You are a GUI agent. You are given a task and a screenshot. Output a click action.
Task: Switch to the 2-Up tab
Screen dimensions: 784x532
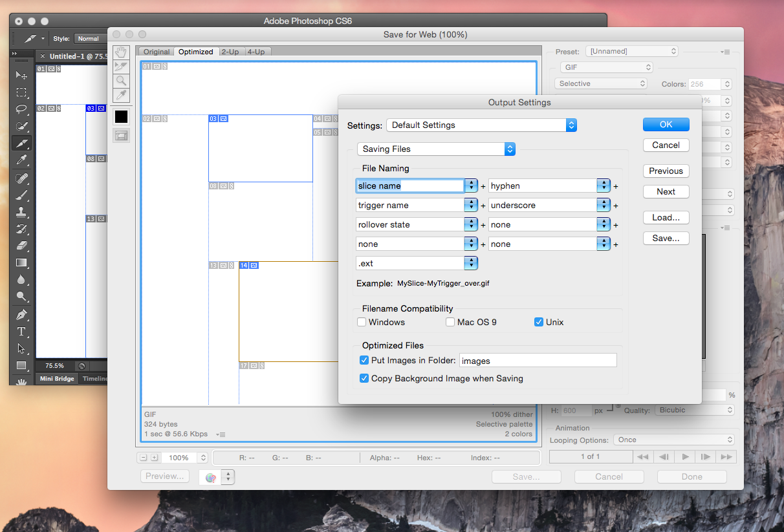click(x=231, y=52)
